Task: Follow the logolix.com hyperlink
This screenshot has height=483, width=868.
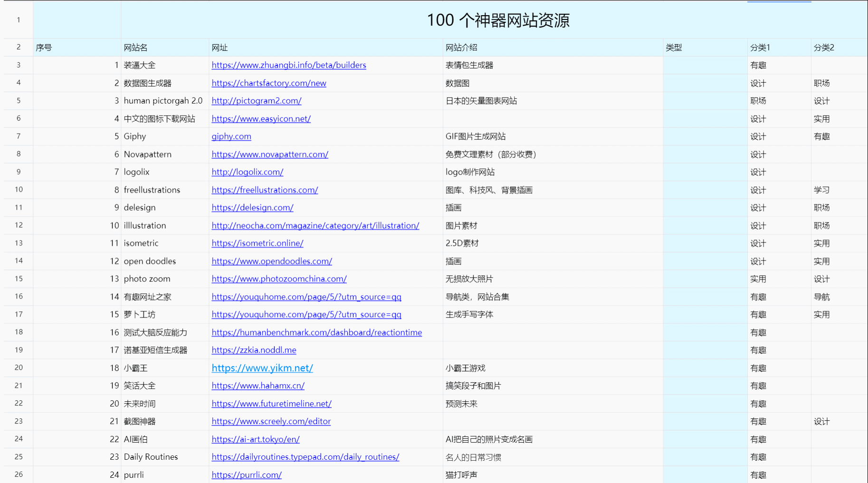Action: (247, 172)
